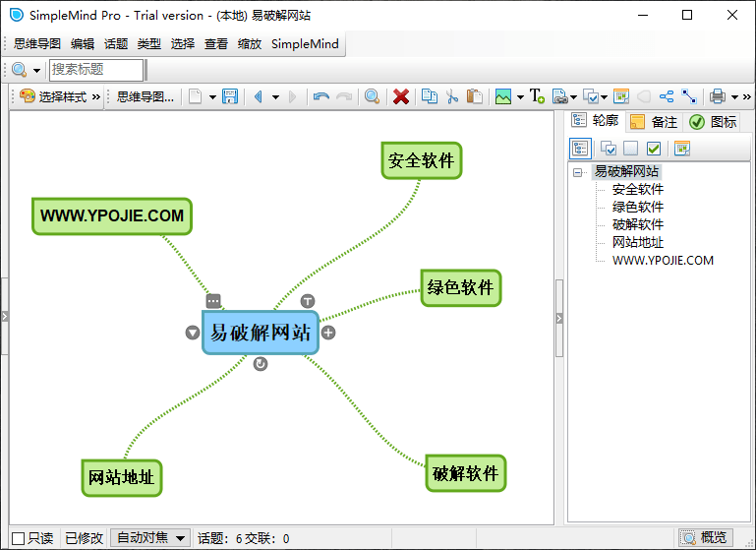This screenshot has height=550, width=756.
Task: Click the printer icon
Action: coord(718,96)
